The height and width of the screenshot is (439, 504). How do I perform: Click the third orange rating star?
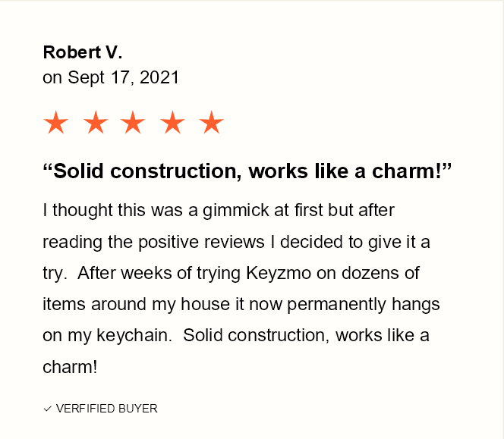coord(133,122)
